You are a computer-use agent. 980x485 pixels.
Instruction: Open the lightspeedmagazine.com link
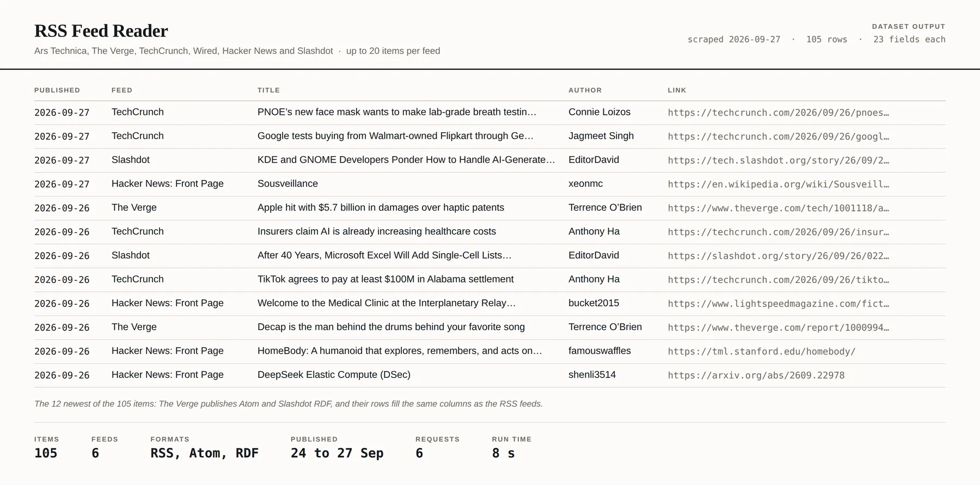coord(779,304)
